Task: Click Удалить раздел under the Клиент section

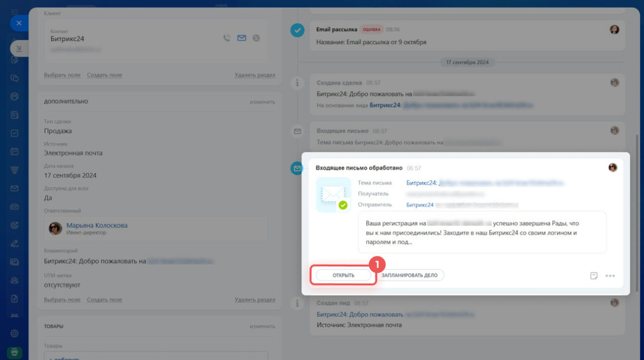Action: click(x=255, y=75)
